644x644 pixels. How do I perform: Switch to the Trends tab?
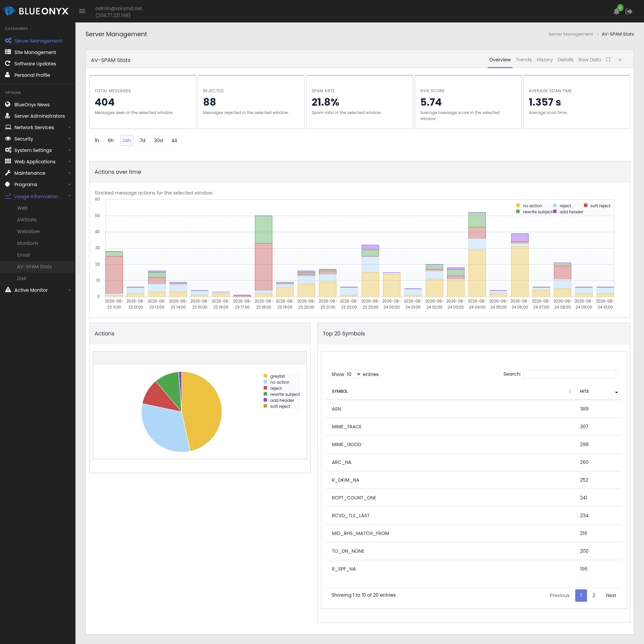click(x=524, y=60)
